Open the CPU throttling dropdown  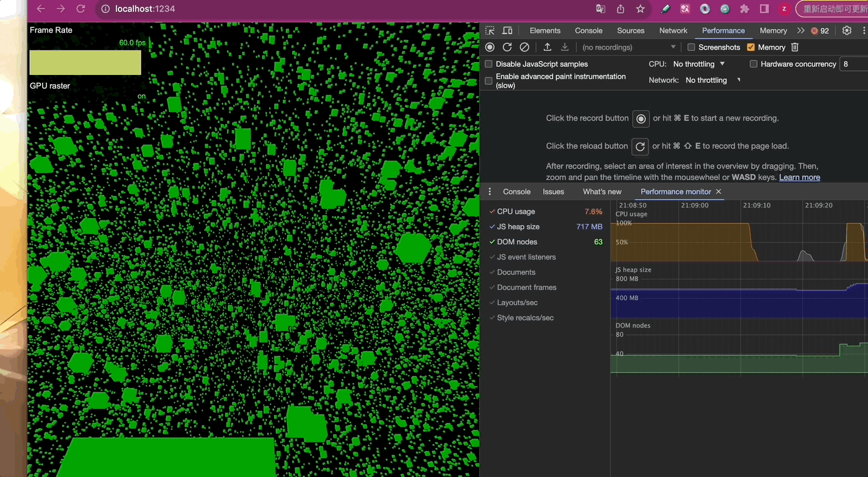(699, 64)
